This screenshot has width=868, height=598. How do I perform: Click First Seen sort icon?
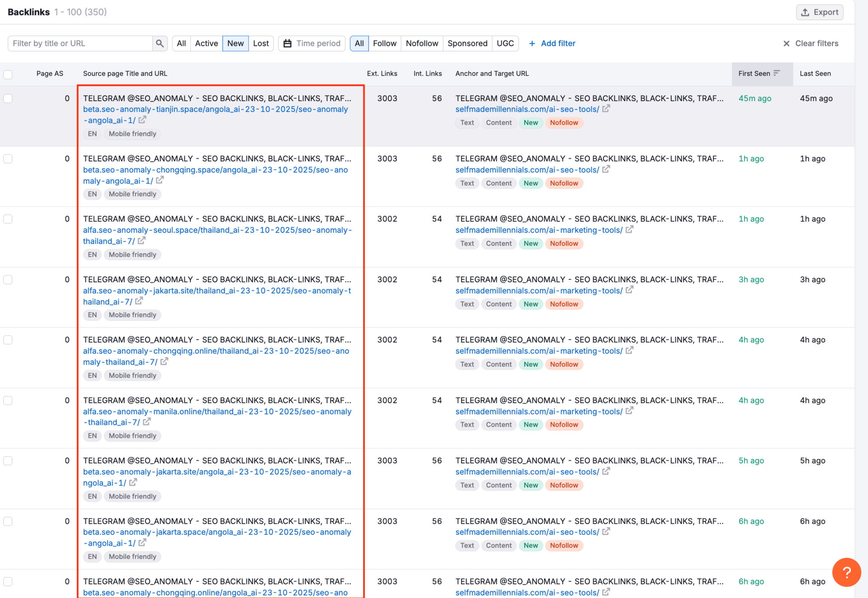[x=777, y=73]
